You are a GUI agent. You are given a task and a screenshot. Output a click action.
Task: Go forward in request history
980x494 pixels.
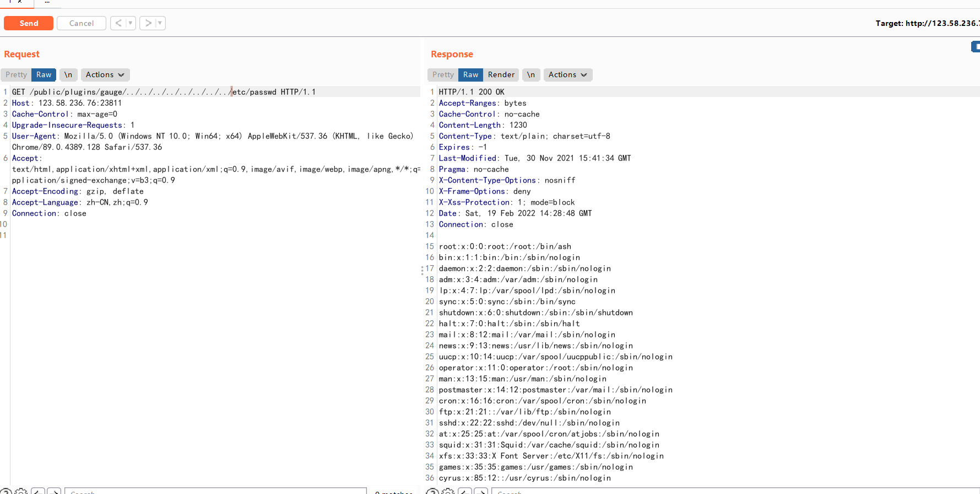(148, 23)
